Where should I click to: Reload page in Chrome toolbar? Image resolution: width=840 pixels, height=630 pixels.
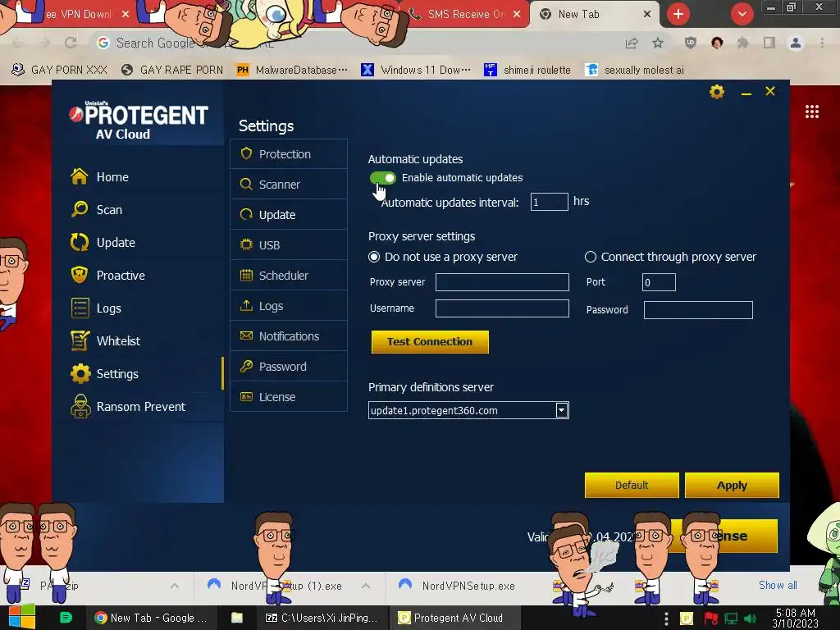click(x=71, y=43)
